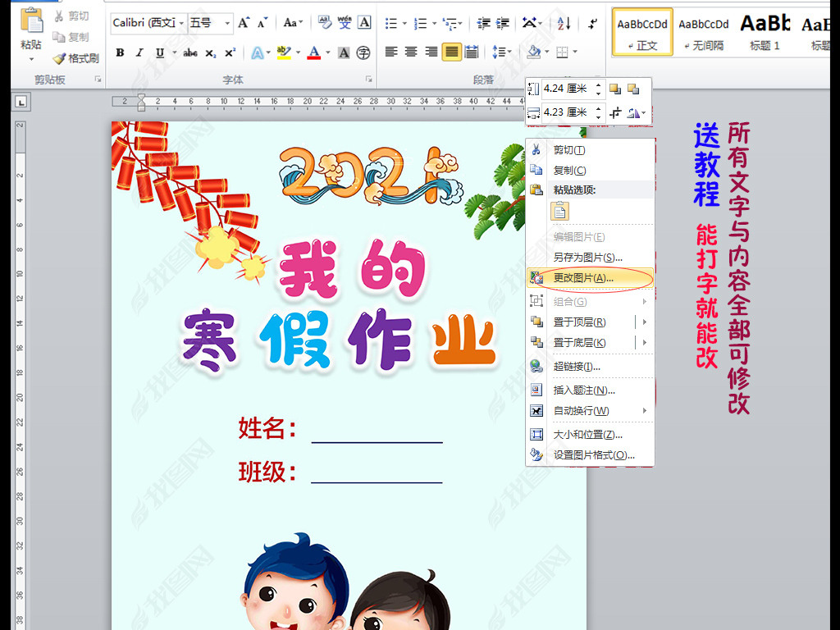Click the Bullets list icon
840x630 pixels.
tap(391, 23)
